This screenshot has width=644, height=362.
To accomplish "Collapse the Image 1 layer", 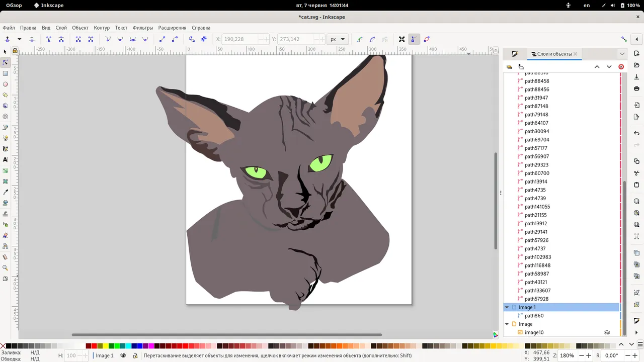I will (507, 307).
